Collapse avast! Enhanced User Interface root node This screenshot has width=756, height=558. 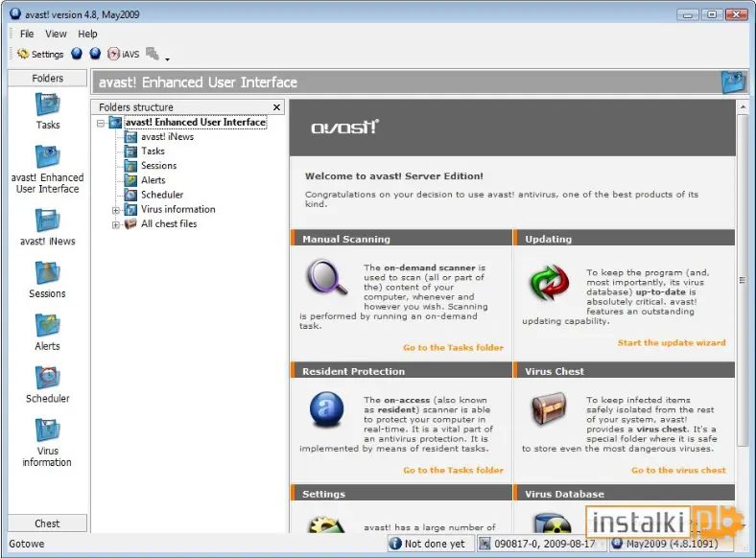pos(101,124)
